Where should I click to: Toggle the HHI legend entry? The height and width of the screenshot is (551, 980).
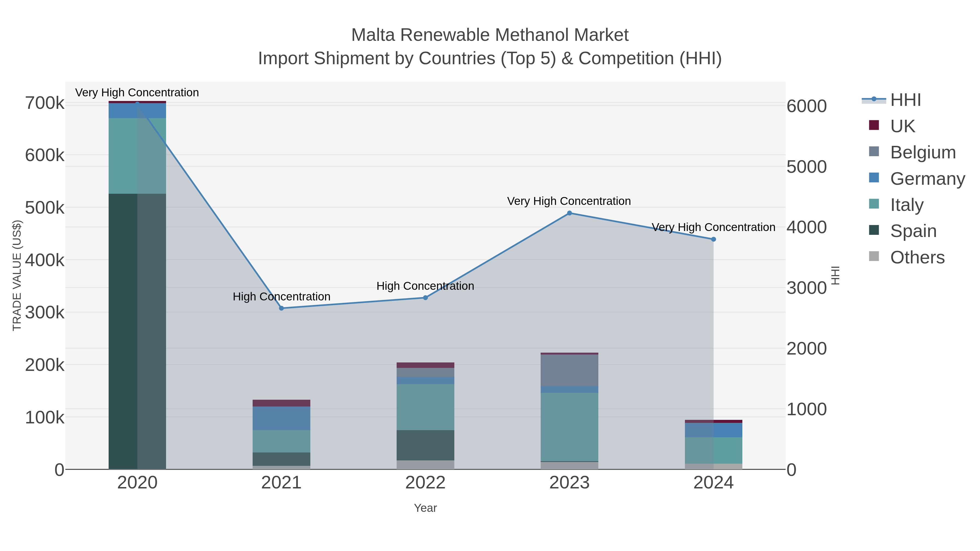click(x=891, y=100)
